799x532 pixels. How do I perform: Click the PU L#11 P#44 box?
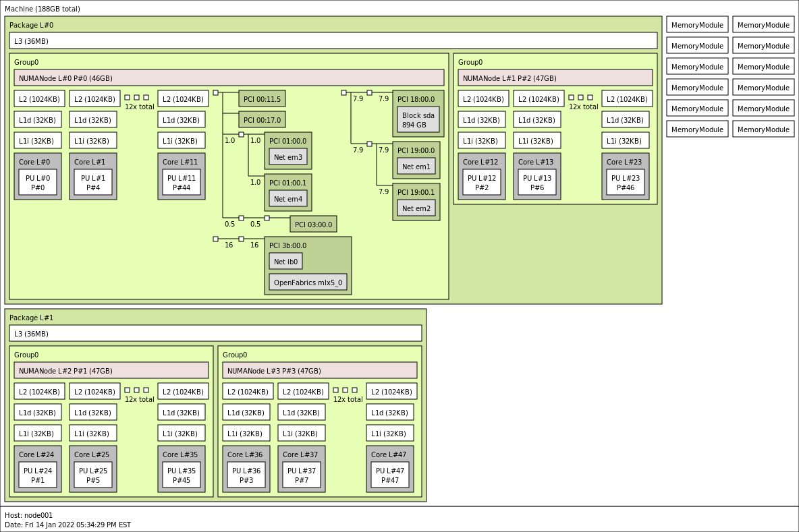pos(182,182)
